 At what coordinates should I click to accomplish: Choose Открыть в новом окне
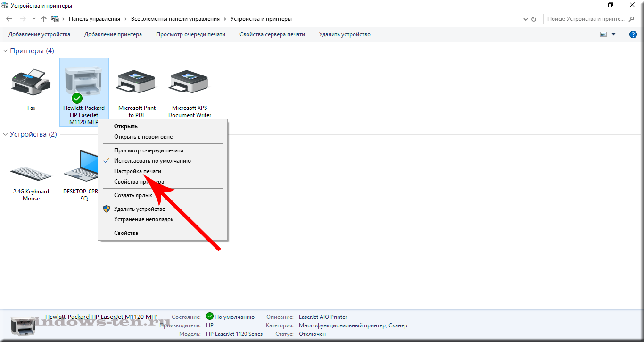[163, 137]
